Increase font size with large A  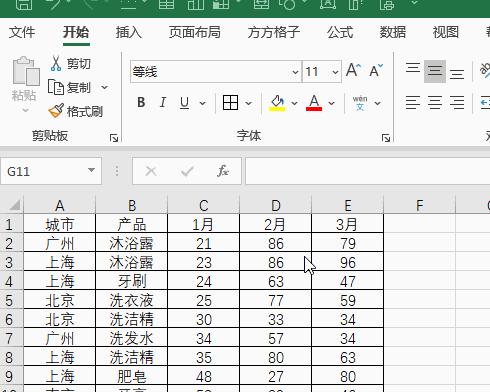tap(353, 70)
